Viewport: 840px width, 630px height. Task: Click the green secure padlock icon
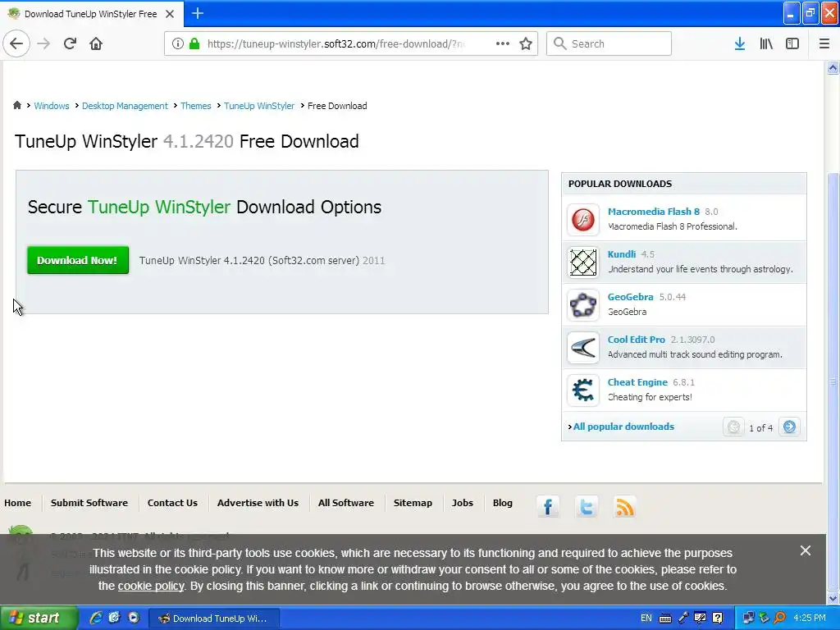click(x=194, y=44)
